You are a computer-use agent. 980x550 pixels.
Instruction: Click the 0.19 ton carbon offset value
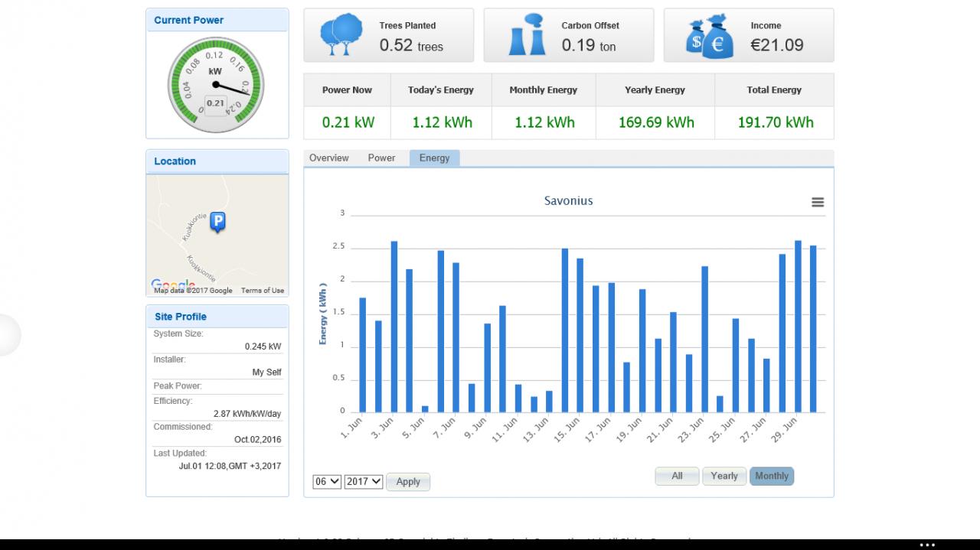tap(589, 46)
